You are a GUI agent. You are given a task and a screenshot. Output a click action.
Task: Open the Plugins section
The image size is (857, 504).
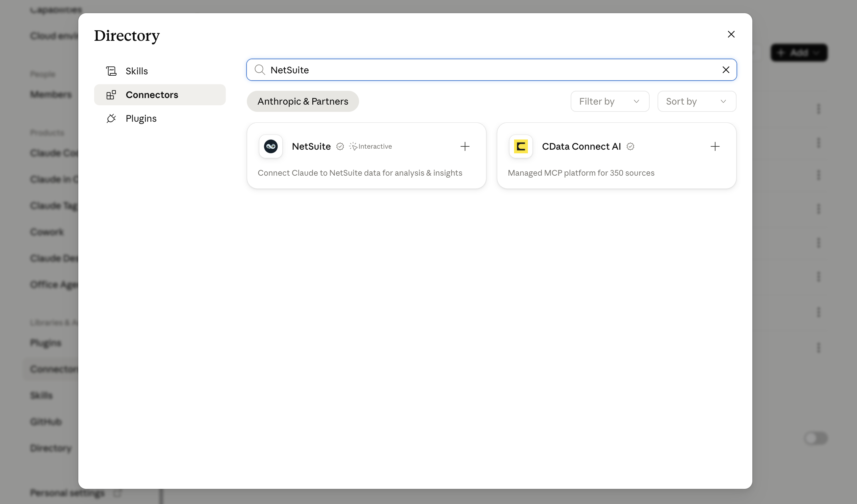[x=160, y=118]
